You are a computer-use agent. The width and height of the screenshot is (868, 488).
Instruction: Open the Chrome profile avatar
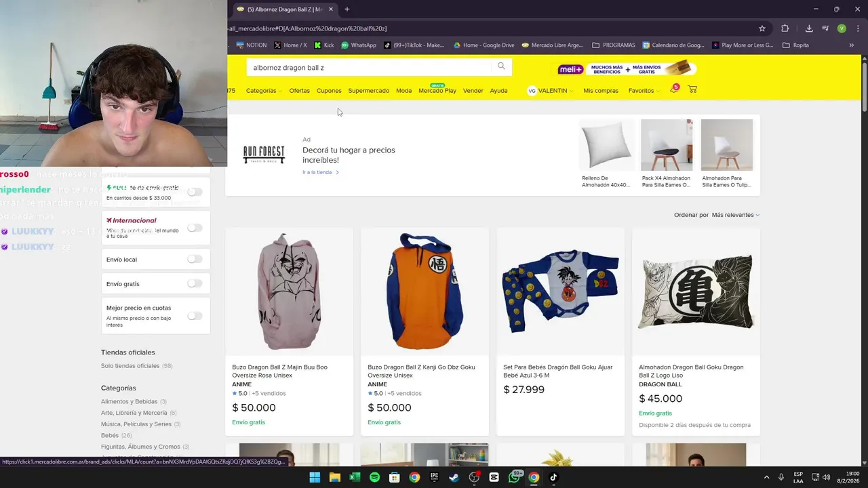(x=842, y=28)
